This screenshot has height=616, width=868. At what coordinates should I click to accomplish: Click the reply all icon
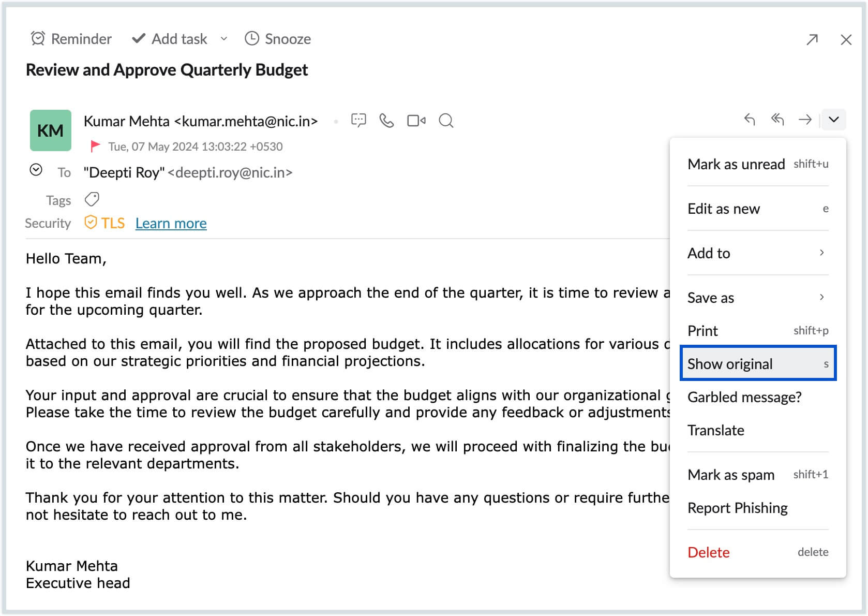coord(777,120)
